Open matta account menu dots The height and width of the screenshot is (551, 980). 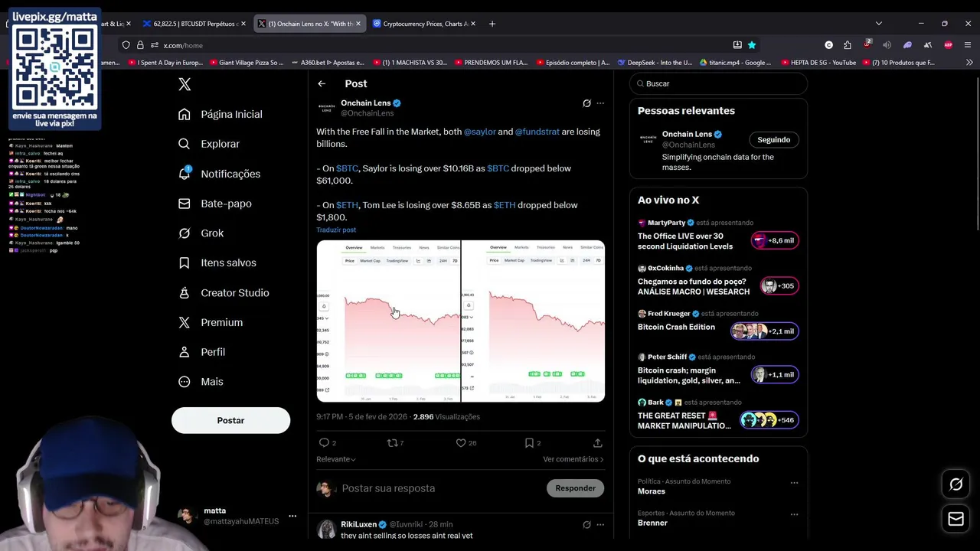click(x=292, y=517)
